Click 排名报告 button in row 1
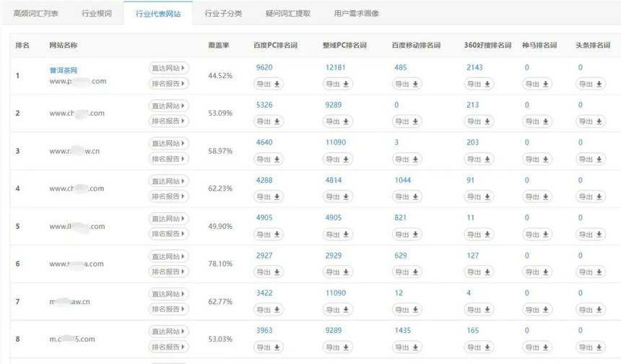621x364 pixels. 168,84
